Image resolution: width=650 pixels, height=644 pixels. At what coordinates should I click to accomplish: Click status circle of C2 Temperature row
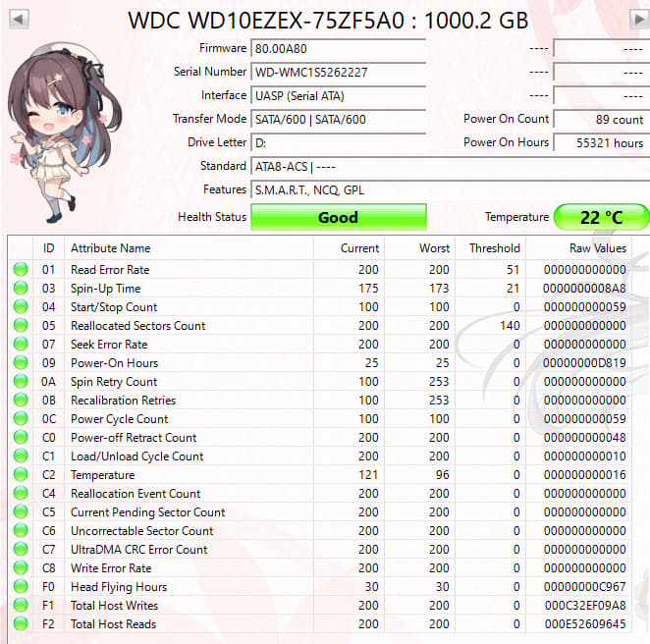point(21,474)
